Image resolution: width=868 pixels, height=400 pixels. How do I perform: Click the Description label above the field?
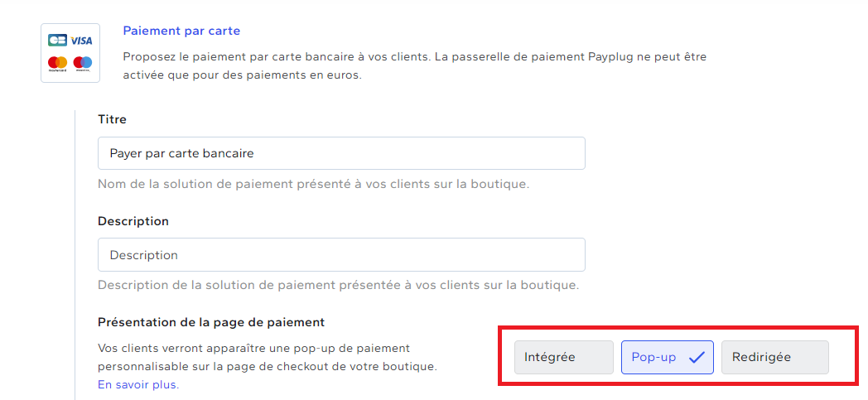coord(133,221)
